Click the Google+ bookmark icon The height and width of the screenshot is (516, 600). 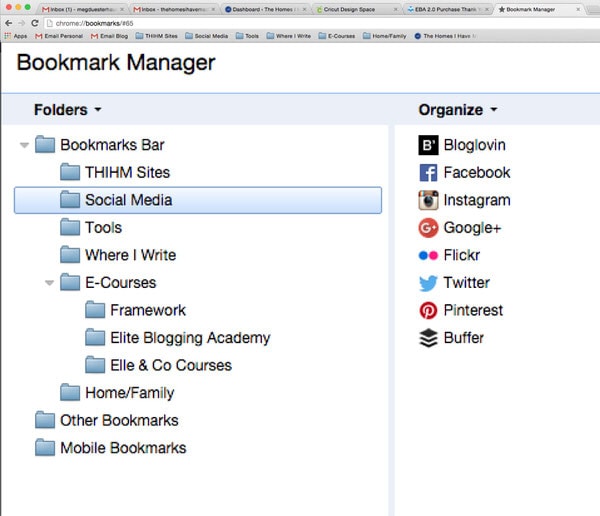tap(428, 227)
